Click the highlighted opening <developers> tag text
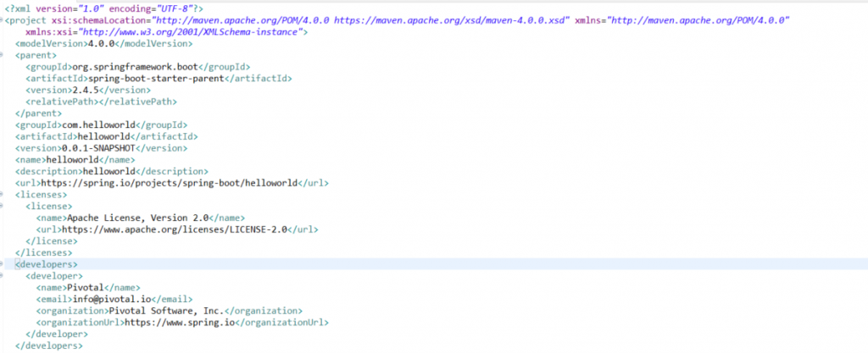 46,265
